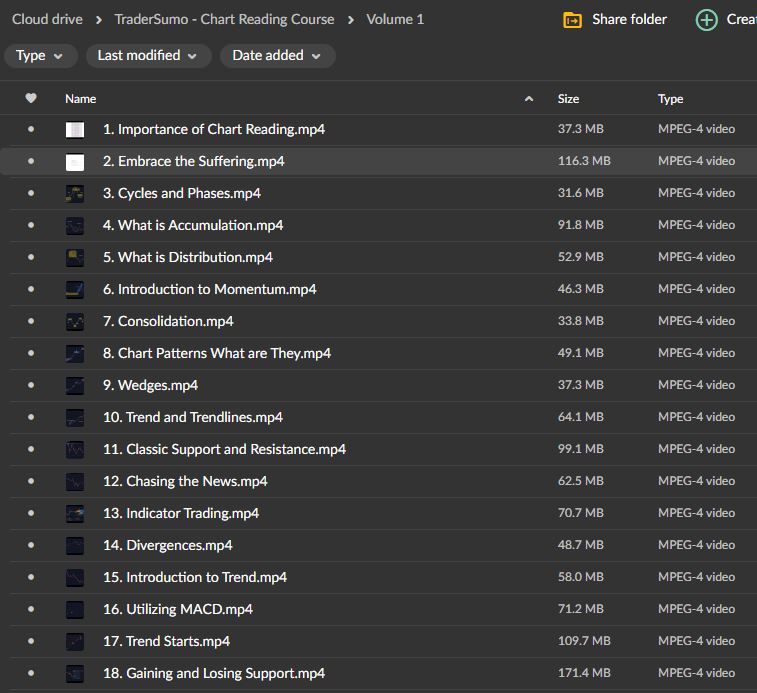
Task: Click the heart favourite column header icon
Action: coord(31,98)
